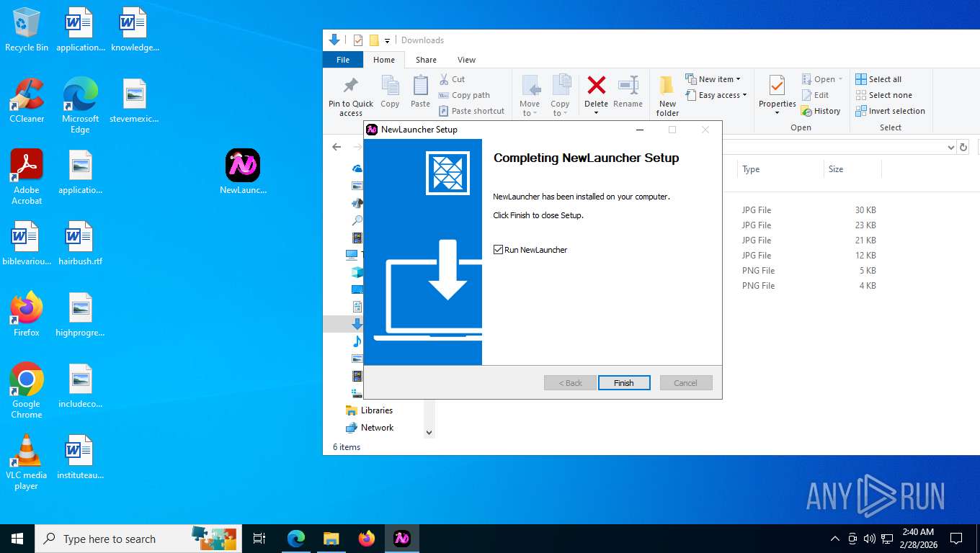Click Finish in NewLauncher Setup
980x553 pixels.
(624, 383)
